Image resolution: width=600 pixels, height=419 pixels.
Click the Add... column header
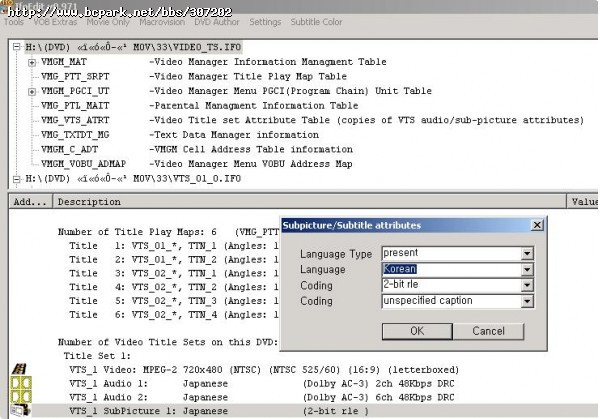click(30, 202)
